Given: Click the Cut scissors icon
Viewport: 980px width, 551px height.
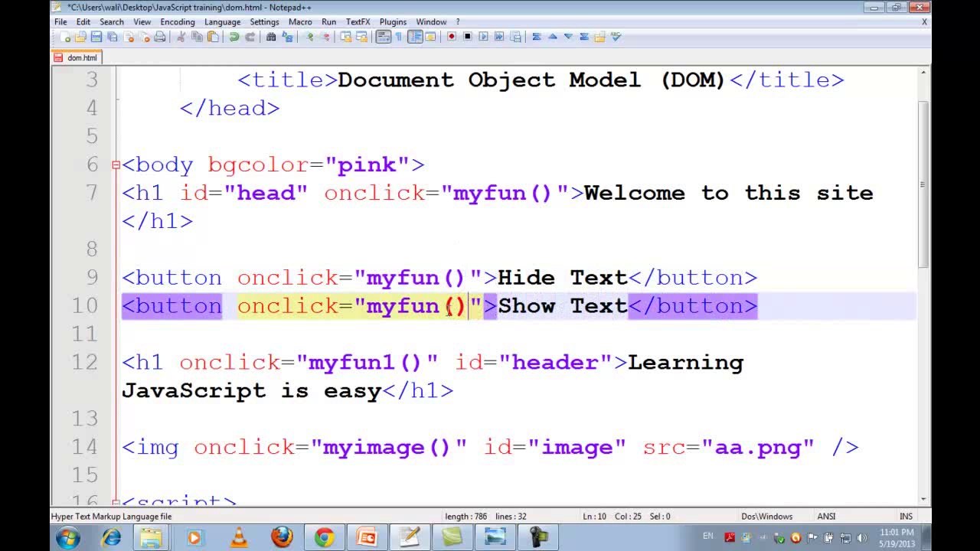Looking at the screenshot, I should [x=181, y=37].
